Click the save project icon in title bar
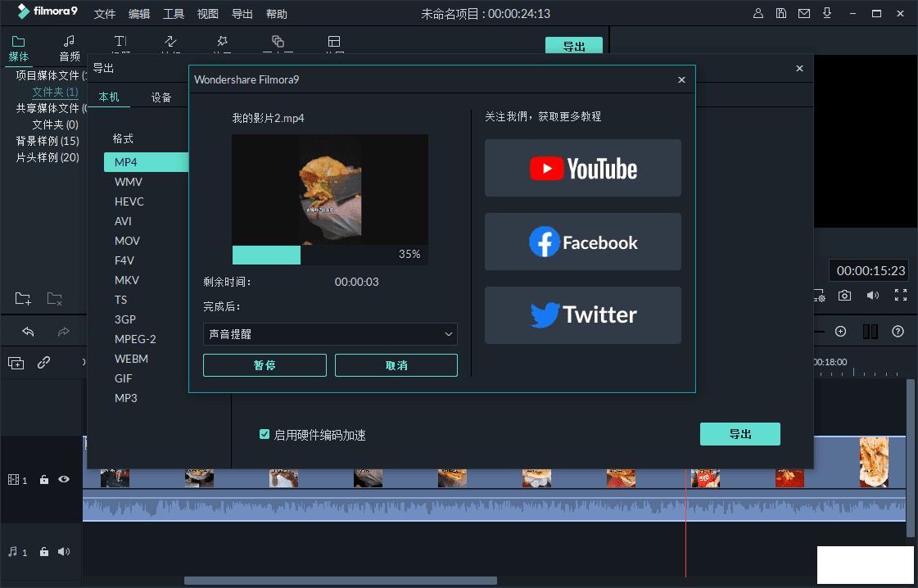The height and width of the screenshot is (588, 918). pos(781,13)
